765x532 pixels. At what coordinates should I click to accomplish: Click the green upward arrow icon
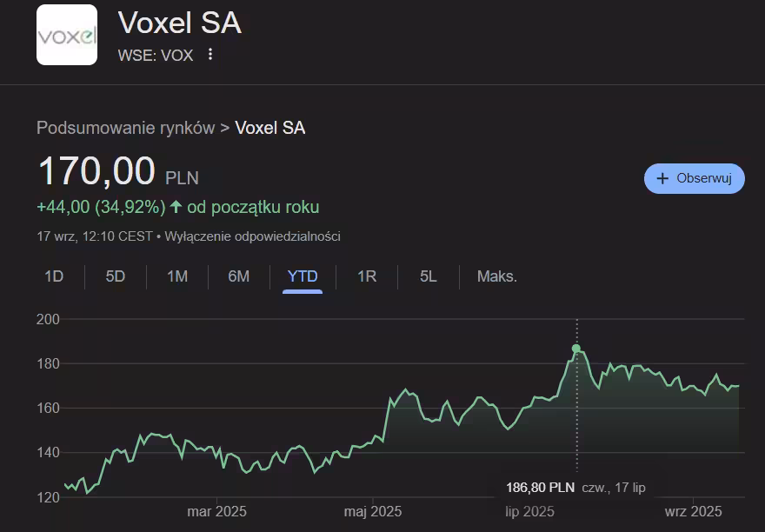[176, 207]
